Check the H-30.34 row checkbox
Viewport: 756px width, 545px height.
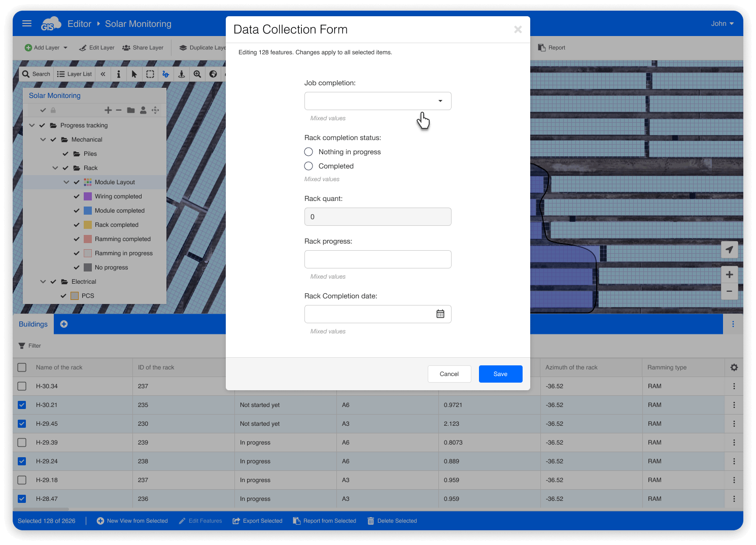point(22,386)
